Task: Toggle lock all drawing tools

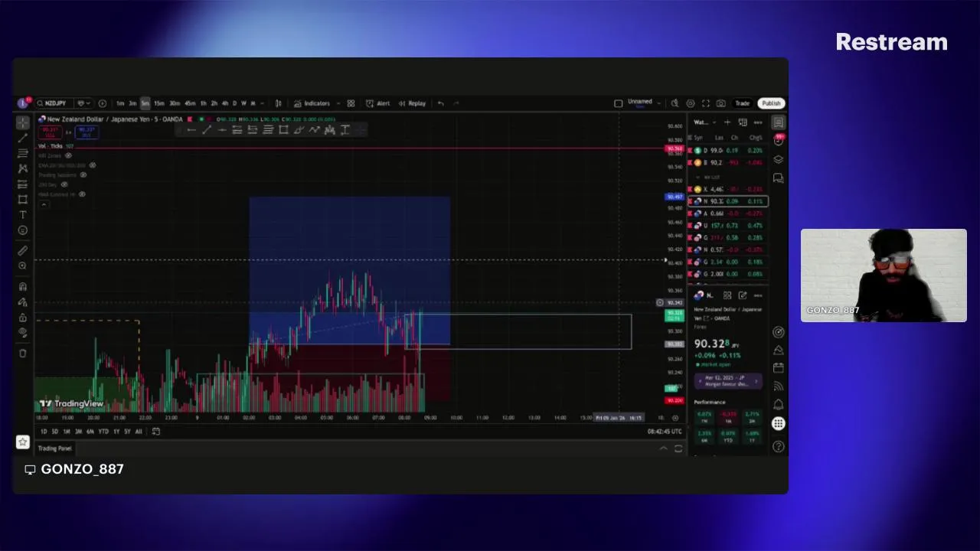Action: click(x=22, y=318)
